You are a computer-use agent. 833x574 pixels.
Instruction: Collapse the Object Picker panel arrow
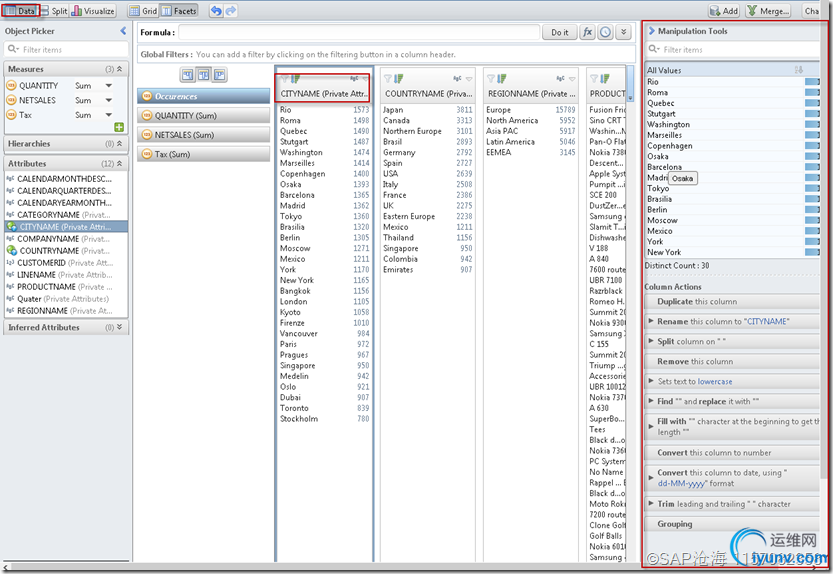(124, 32)
